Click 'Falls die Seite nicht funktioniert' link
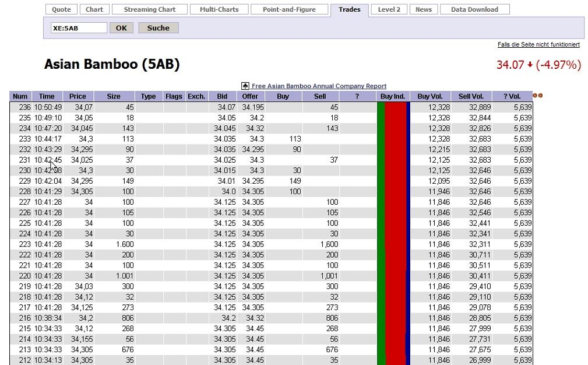Image resolution: width=588 pixels, height=365 pixels. tap(538, 45)
